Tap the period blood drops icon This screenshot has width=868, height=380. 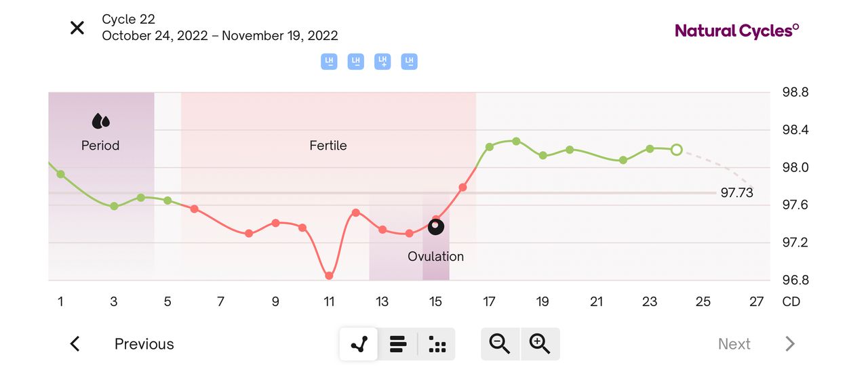100,122
